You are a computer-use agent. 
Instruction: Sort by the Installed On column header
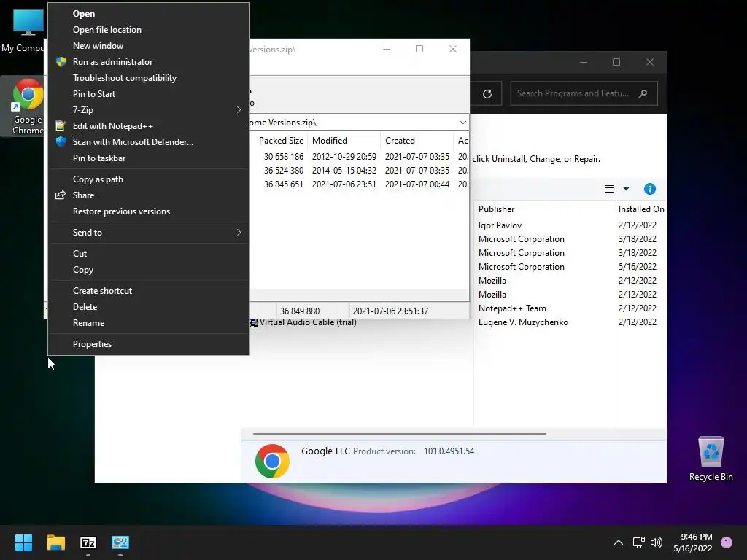pyautogui.click(x=640, y=209)
